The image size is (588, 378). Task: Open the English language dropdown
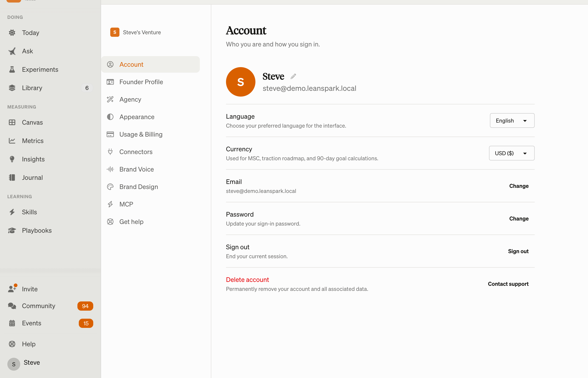pyautogui.click(x=512, y=120)
